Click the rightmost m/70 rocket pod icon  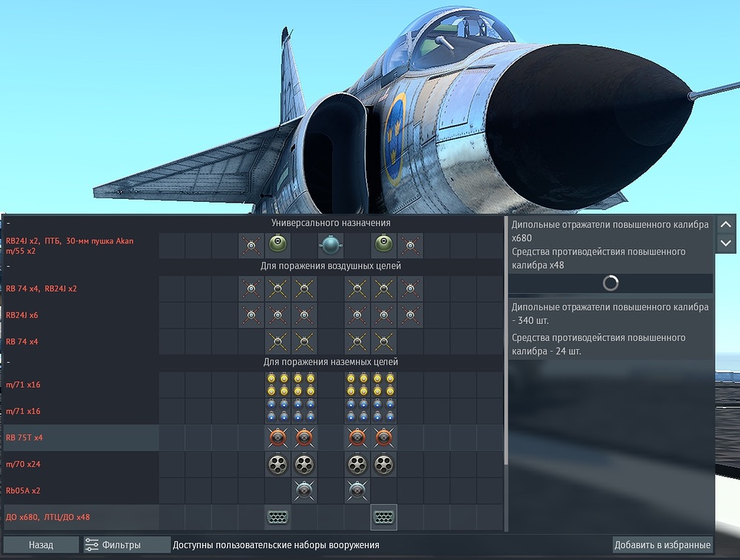tap(383, 465)
